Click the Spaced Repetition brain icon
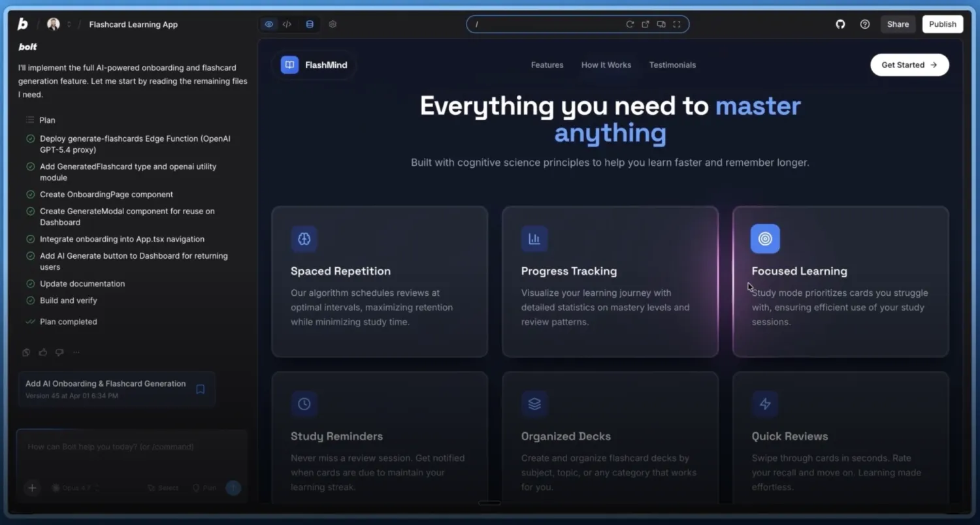Viewport: 980px width, 525px height. tap(304, 239)
